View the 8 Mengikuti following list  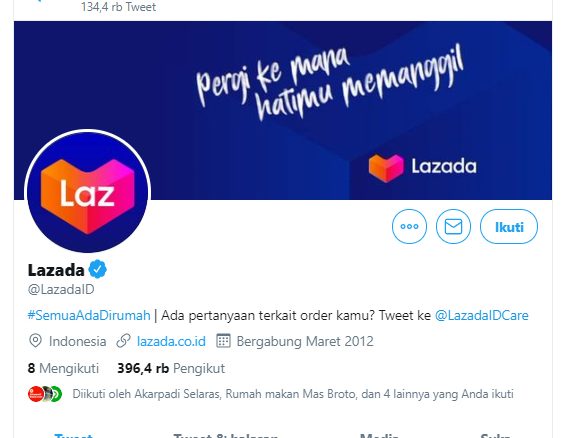click(63, 368)
